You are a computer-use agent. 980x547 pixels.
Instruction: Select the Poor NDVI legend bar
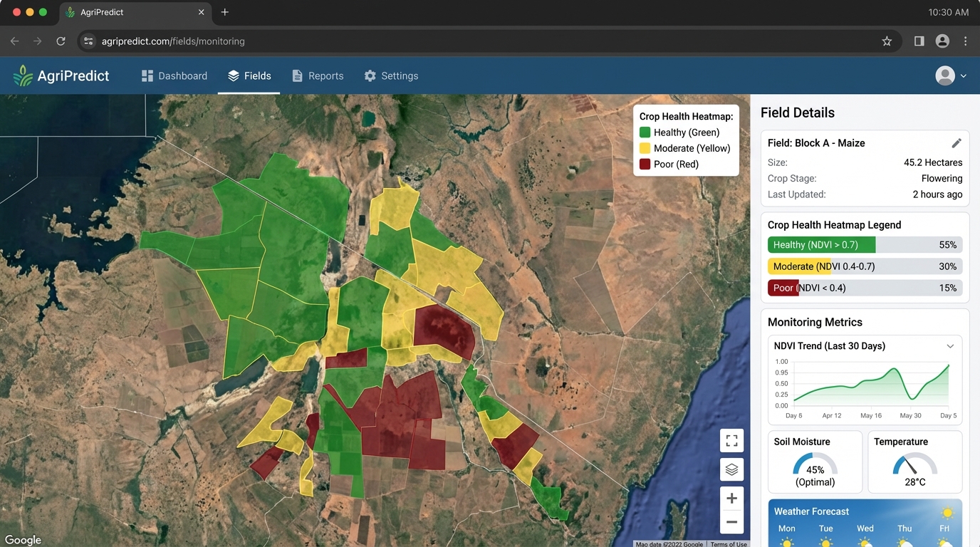click(x=865, y=288)
